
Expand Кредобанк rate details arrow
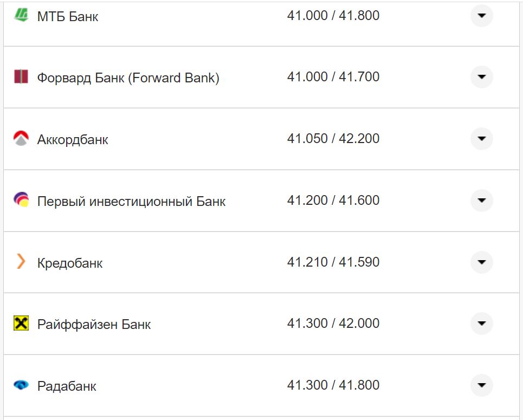[481, 262]
